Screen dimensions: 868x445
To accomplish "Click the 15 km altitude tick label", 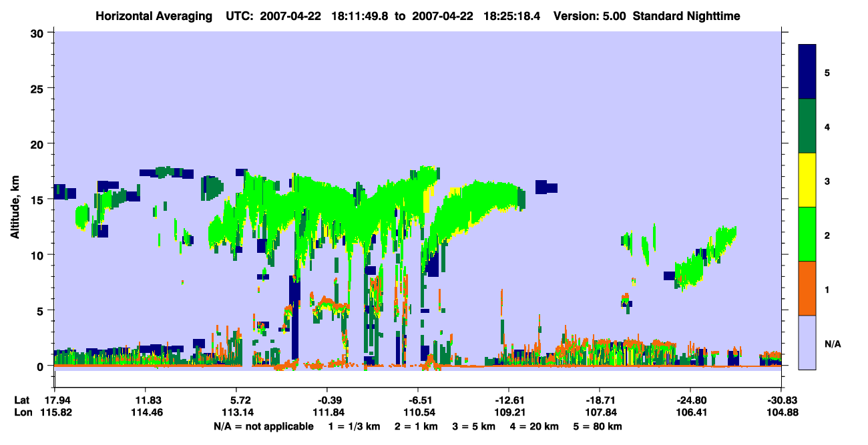I will point(39,199).
